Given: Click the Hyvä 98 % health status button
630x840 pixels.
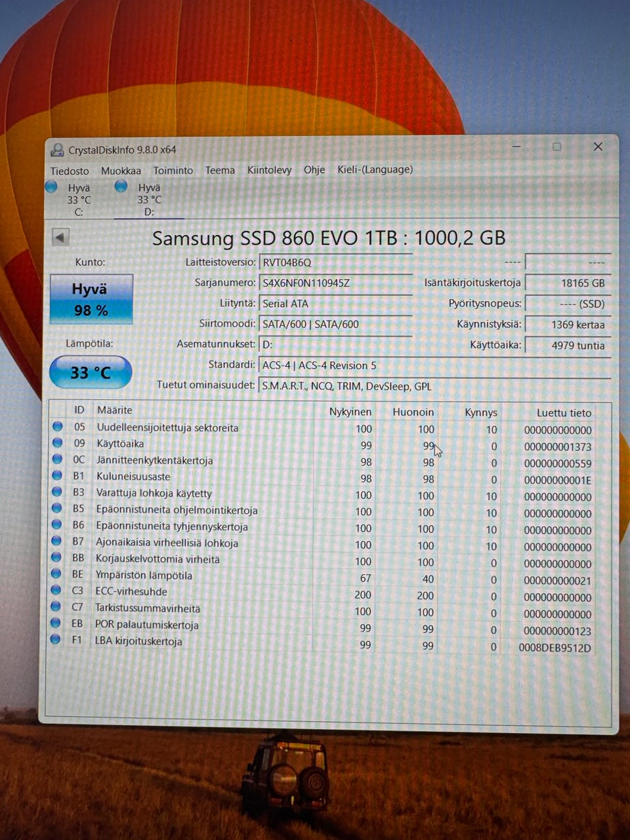Looking at the screenshot, I should 92,299.
